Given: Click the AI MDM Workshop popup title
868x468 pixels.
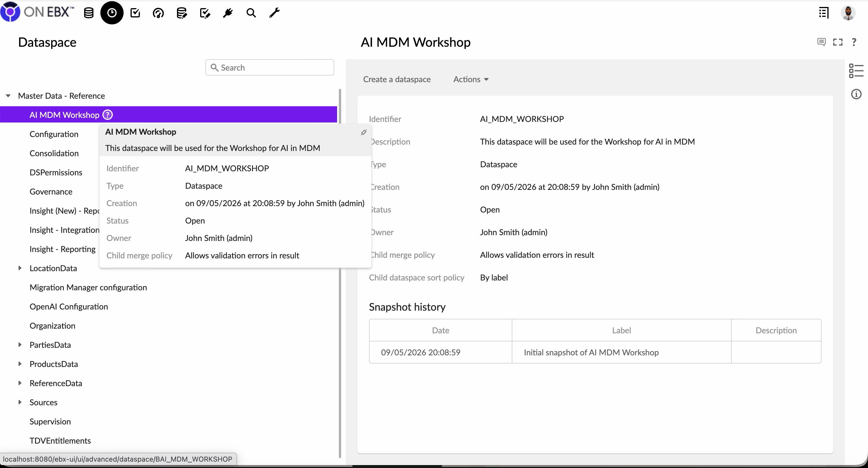Looking at the screenshot, I should (140, 132).
